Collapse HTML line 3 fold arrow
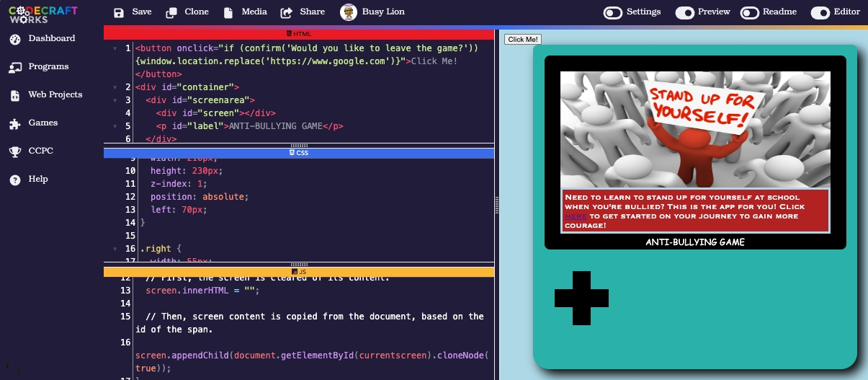The width and height of the screenshot is (868, 380). pos(114,100)
